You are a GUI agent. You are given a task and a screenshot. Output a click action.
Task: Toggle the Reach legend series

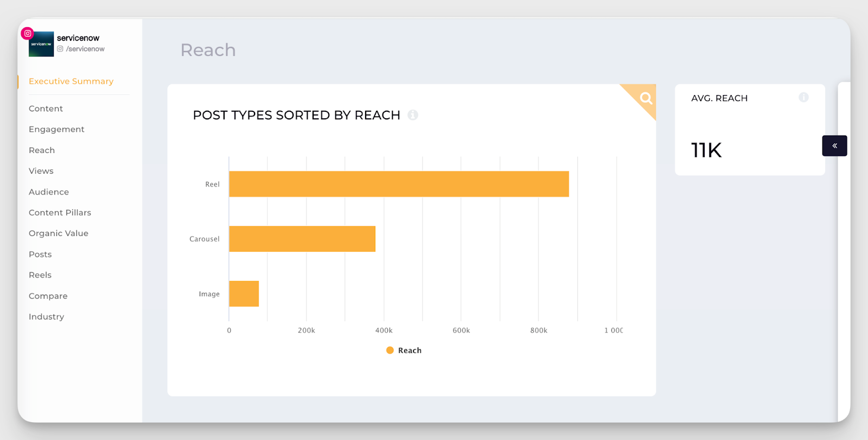[x=410, y=350]
